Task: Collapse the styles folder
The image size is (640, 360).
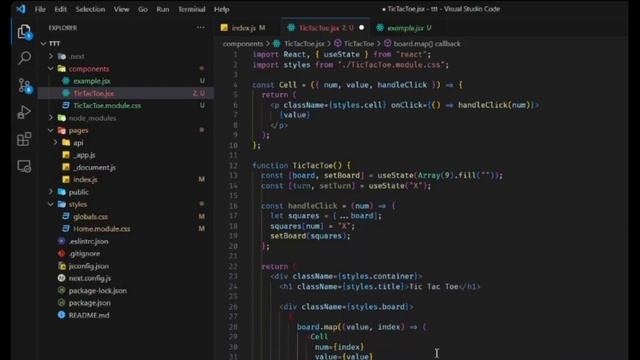Action: 51,204
